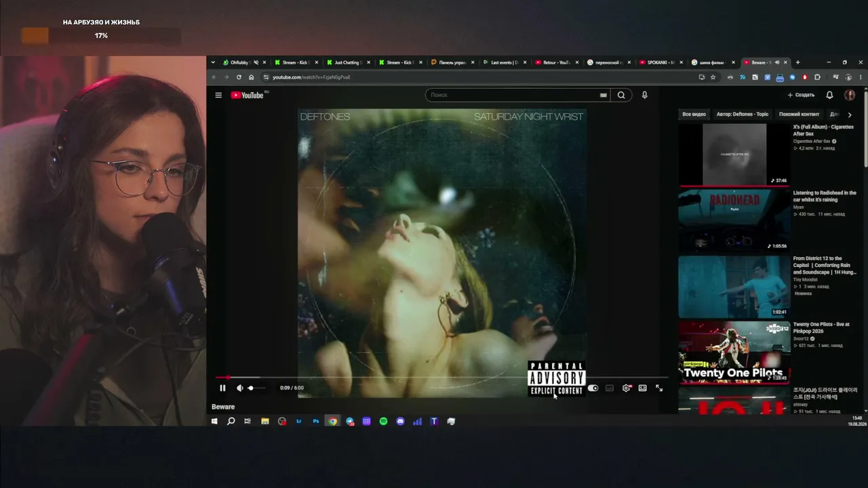Open Spotify from the taskbar
Viewport: 868px width, 488px height.
[383, 422]
